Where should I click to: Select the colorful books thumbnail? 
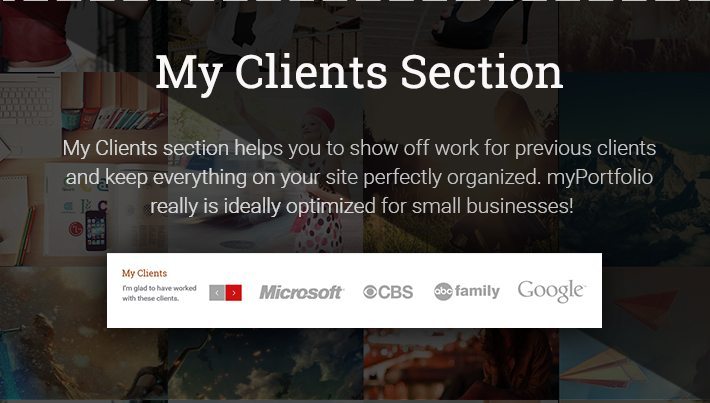[x=114, y=103]
